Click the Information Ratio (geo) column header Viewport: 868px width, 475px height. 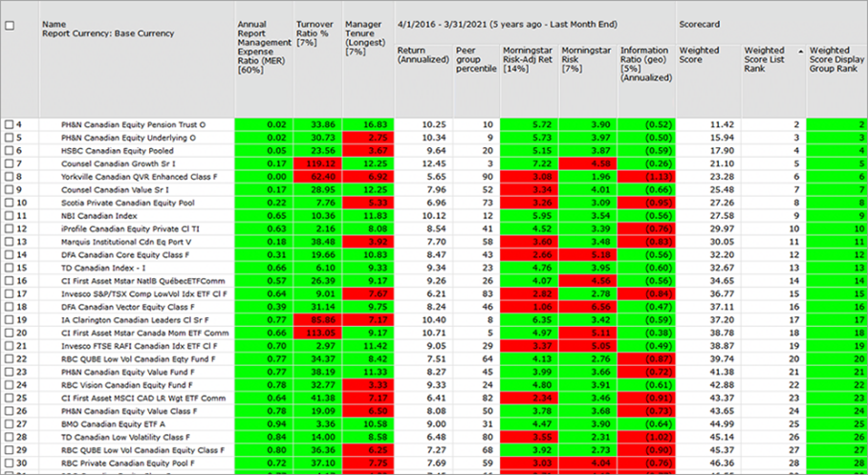645,61
